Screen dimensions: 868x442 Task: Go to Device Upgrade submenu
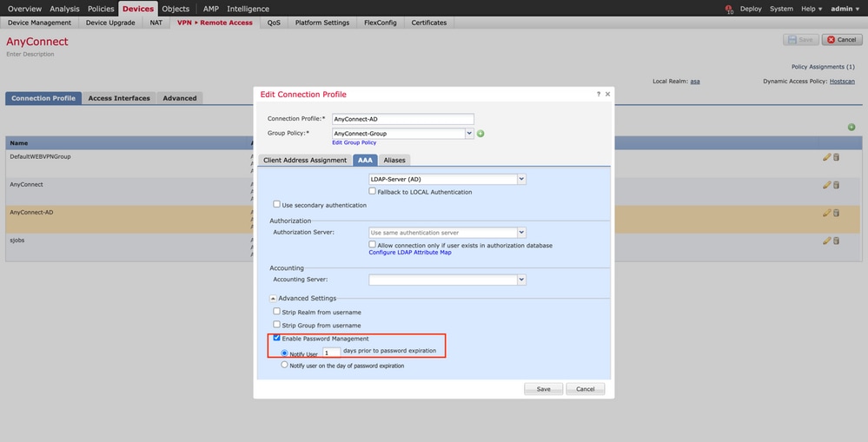pyautogui.click(x=110, y=23)
